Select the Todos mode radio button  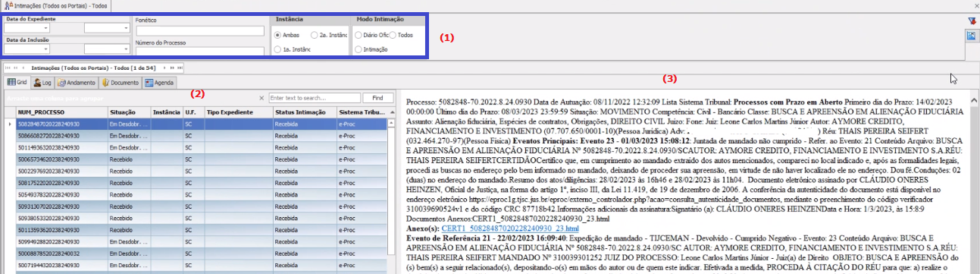[x=393, y=35]
